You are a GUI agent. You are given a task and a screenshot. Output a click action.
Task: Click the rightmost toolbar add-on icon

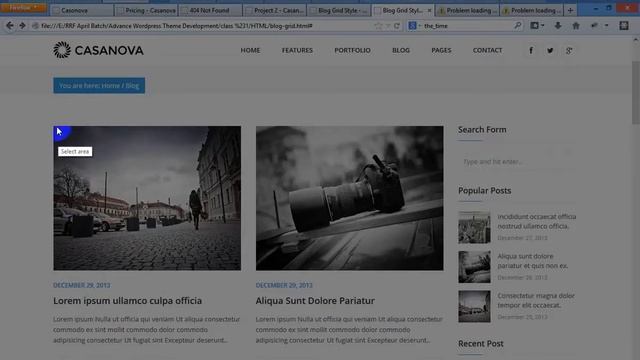point(624,26)
